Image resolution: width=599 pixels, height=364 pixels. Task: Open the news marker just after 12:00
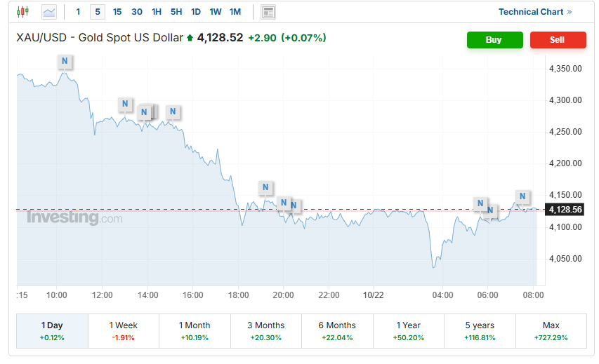point(124,105)
